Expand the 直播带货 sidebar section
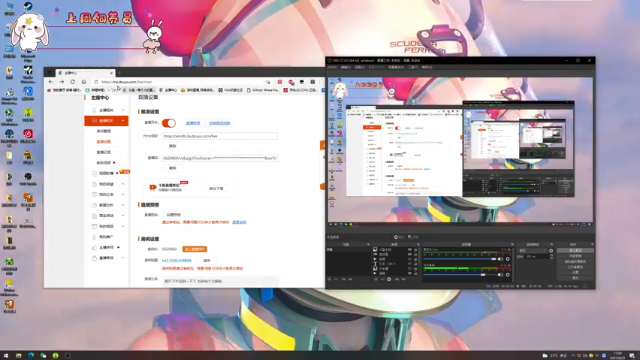This screenshot has width=640, height=360. 106,258
